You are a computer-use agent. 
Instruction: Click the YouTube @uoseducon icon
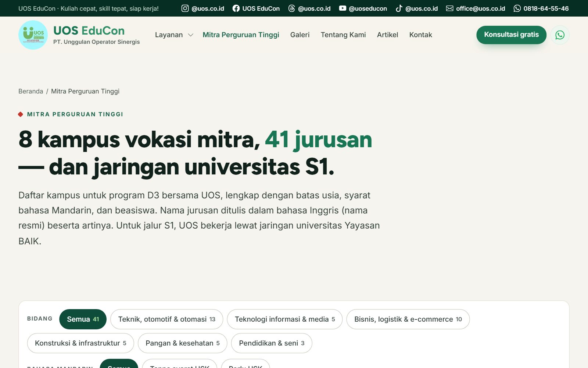pos(343,8)
